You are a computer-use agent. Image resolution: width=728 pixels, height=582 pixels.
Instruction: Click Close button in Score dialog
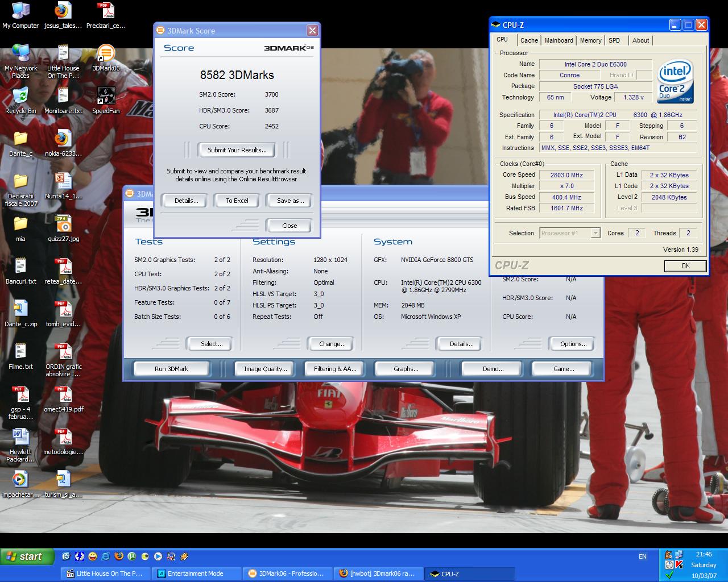(289, 226)
